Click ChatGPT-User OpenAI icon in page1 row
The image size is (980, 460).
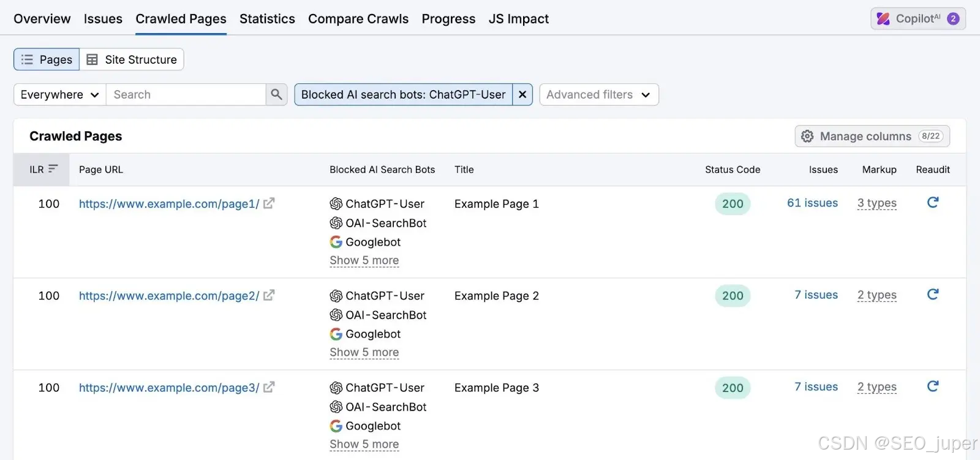coord(336,204)
